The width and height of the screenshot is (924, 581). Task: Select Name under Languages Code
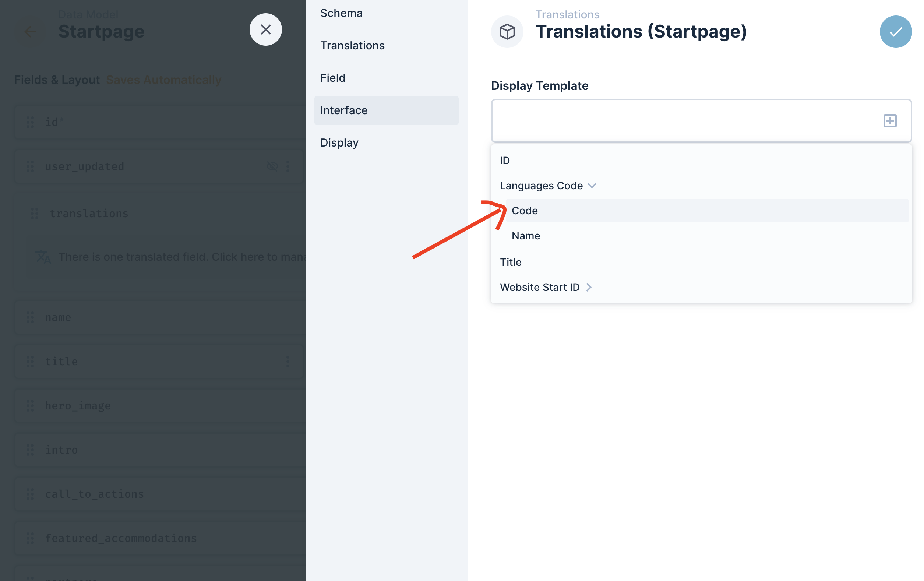707,236
